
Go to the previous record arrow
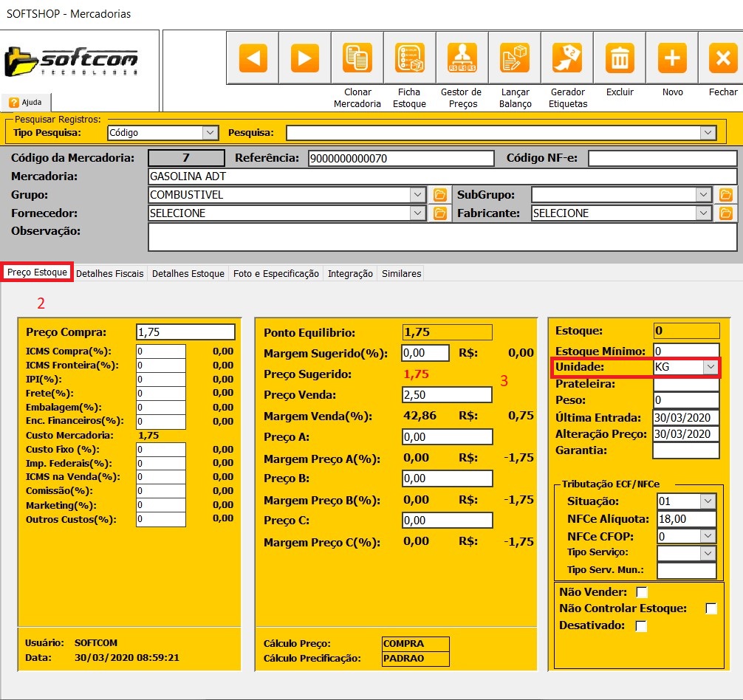[x=253, y=58]
